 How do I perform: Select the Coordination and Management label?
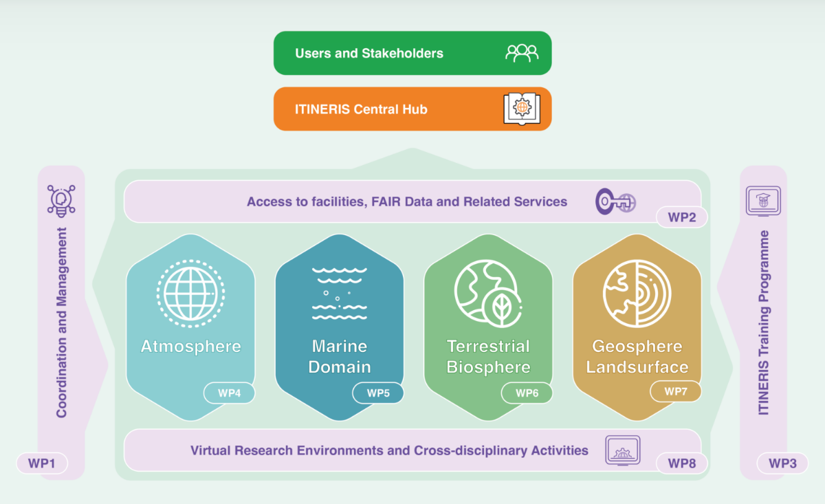click(62, 323)
